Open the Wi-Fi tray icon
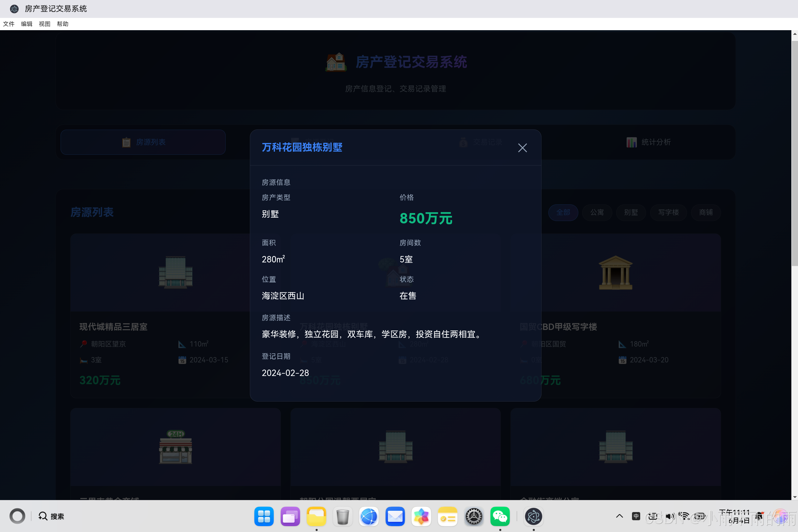 tap(684, 516)
